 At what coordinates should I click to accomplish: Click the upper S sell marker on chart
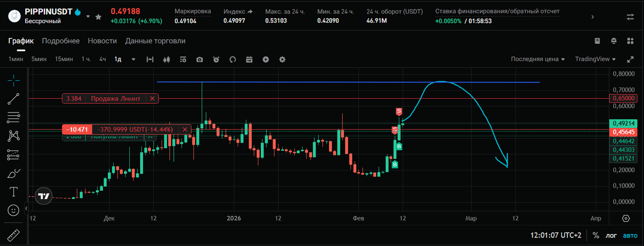(399, 111)
